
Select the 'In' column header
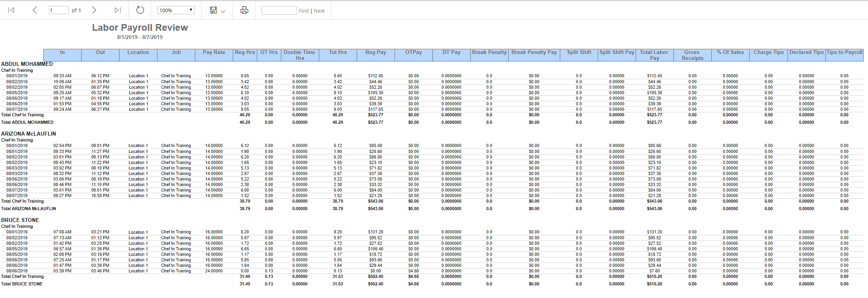[x=62, y=55]
